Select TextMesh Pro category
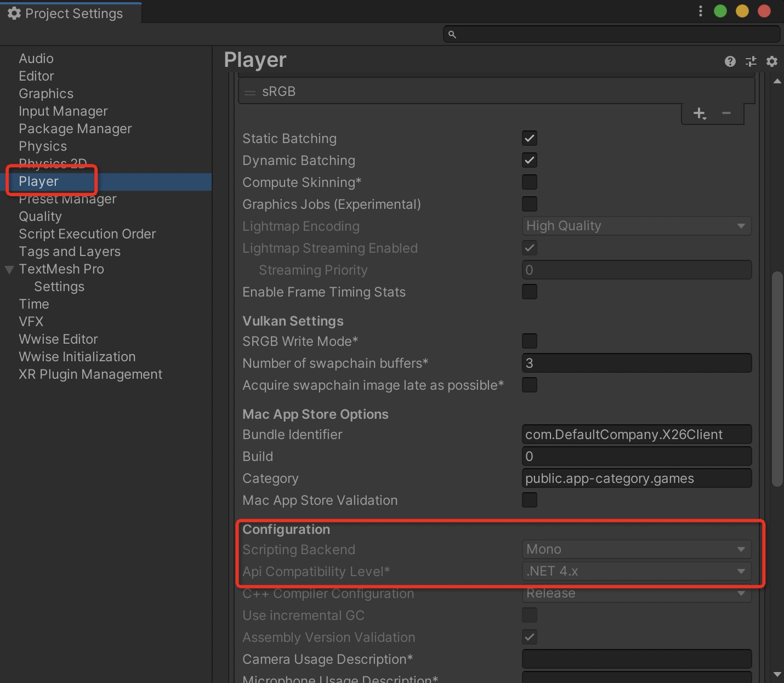The width and height of the screenshot is (784, 683). [61, 269]
